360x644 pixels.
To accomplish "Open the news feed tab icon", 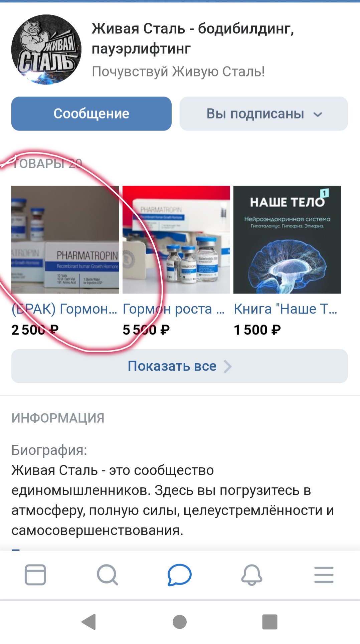I will [35, 575].
